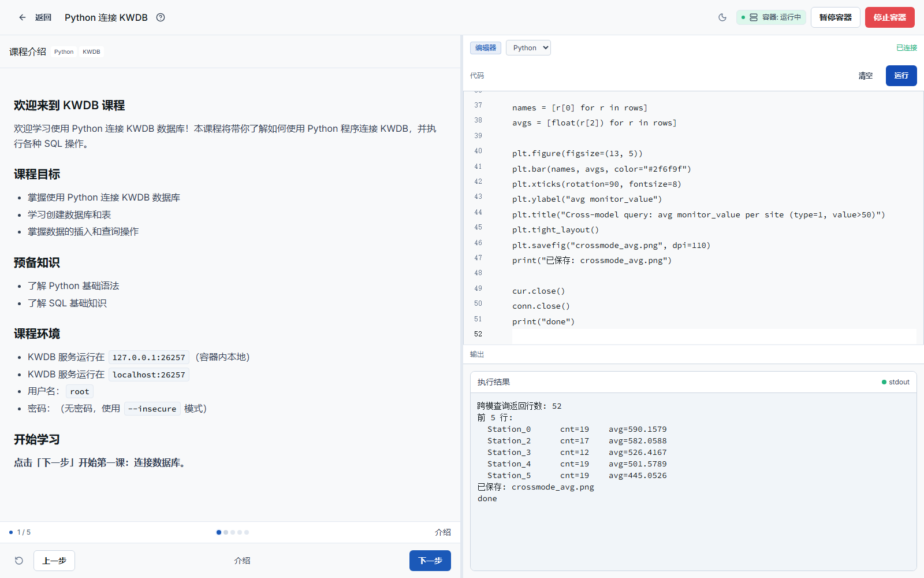This screenshot has height=578, width=924.
Task: Click the KWDB course tag
Action: 91,52
